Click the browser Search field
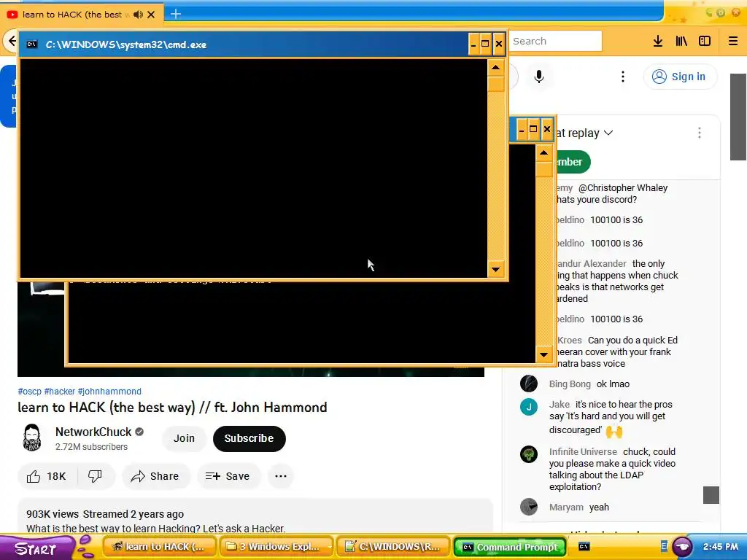Viewport: 747px width, 560px height. [x=555, y=41]
